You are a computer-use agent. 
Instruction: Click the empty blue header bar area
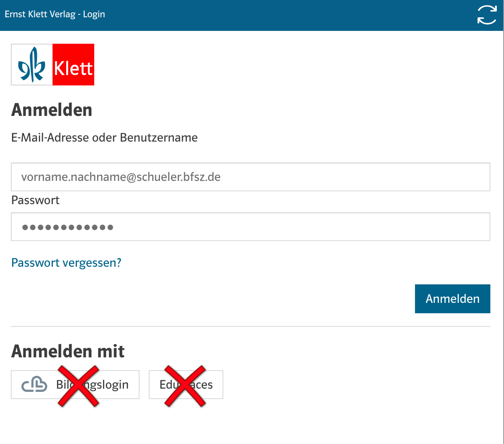pos(281,15)
